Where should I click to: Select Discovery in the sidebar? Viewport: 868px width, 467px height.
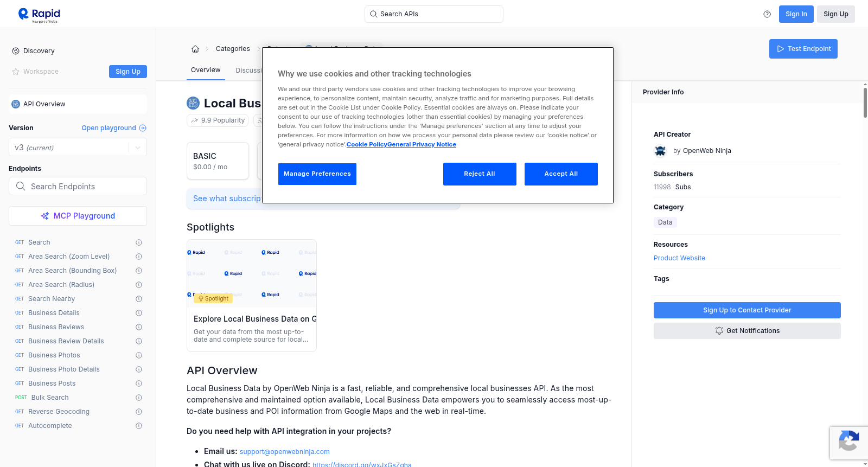click(39, 51)
